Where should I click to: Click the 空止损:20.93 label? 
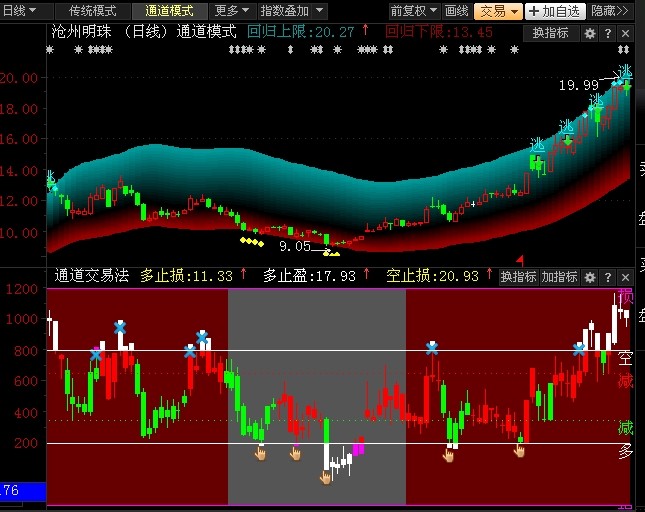pyautogui.click(x=432, y=276)
